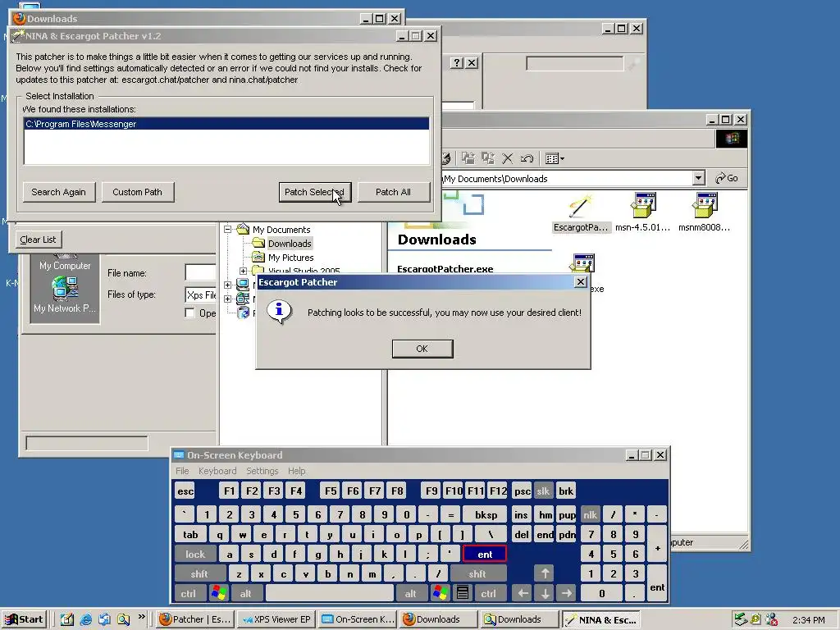Click the Custom Path button

tap(137, 192)
